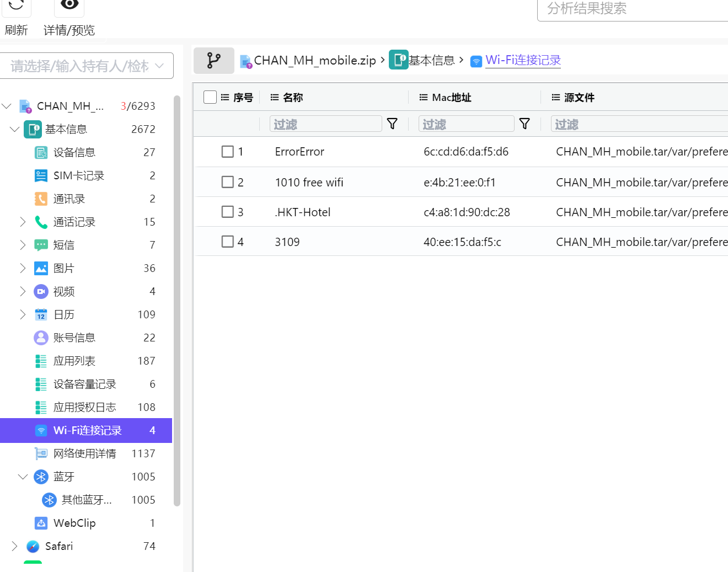Viewport: 728px width, 572px height.
Task: Expand the 日历 tree node
Action: [23, 314]
